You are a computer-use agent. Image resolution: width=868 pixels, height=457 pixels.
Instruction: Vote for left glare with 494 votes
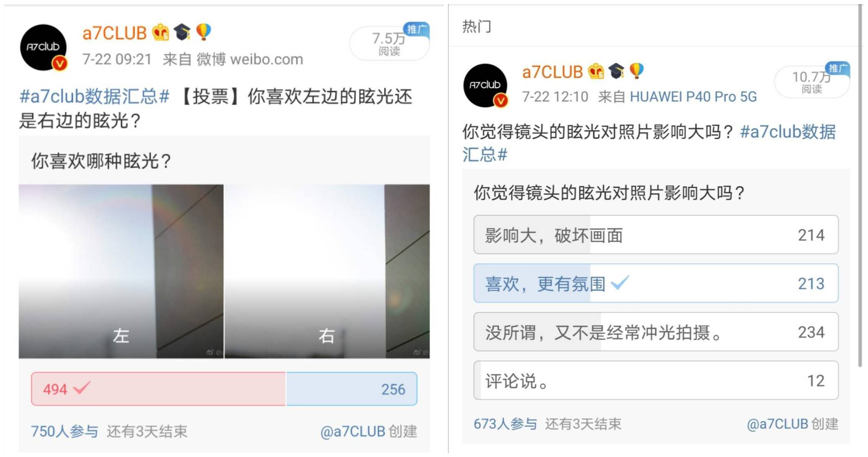coord(159,389)
